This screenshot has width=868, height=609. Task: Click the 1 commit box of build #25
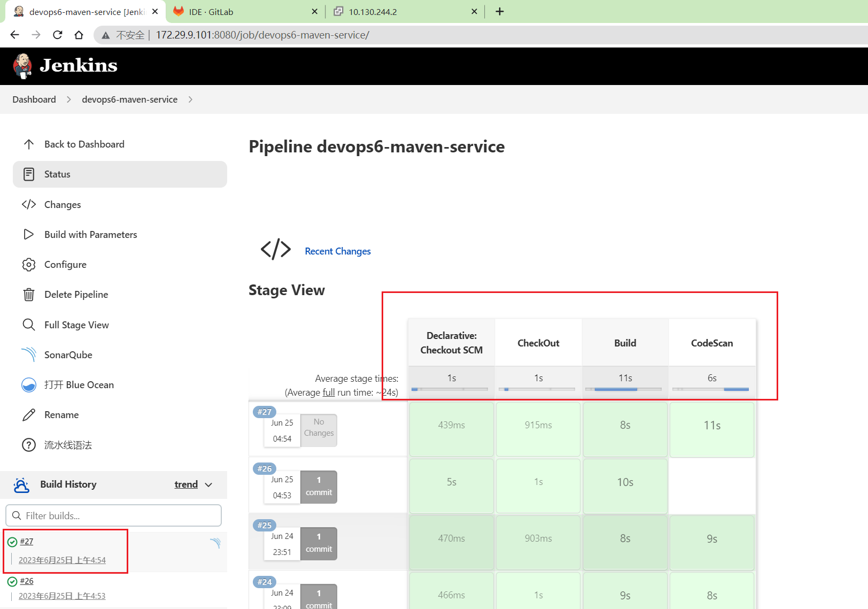(x=319, y=543)
